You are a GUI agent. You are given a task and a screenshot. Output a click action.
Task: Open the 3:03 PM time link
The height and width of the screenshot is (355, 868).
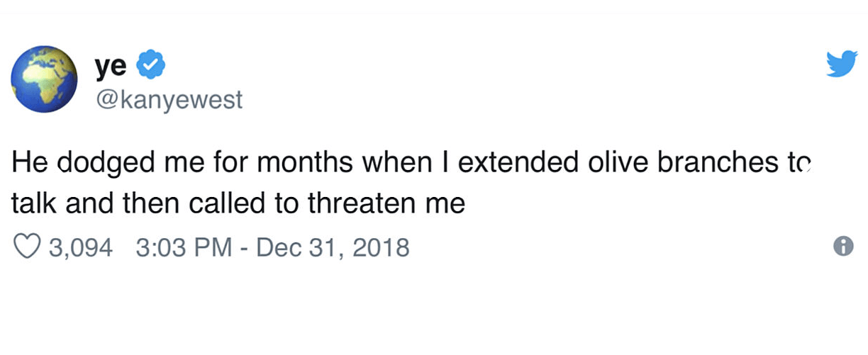point(184,247)
